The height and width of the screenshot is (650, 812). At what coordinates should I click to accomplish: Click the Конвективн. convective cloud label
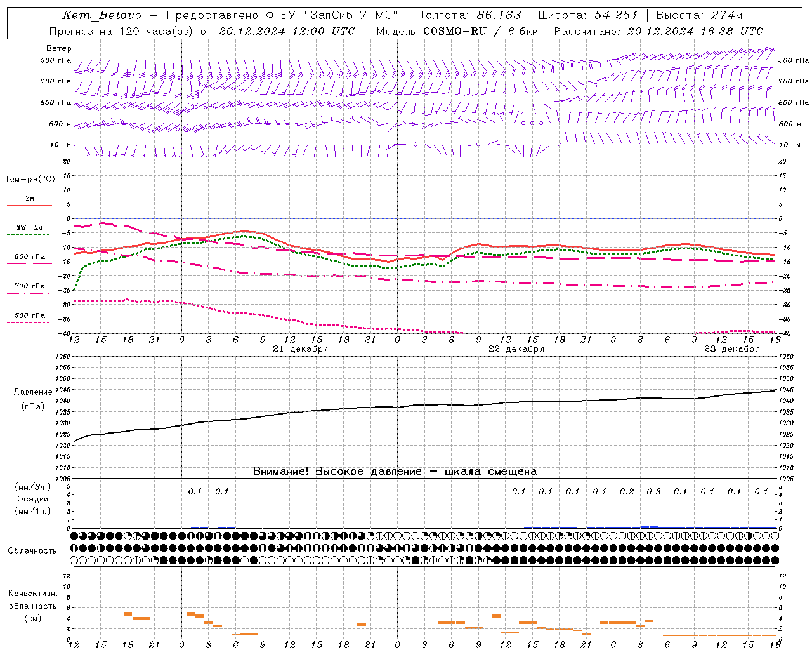click(x=32, y=594)
